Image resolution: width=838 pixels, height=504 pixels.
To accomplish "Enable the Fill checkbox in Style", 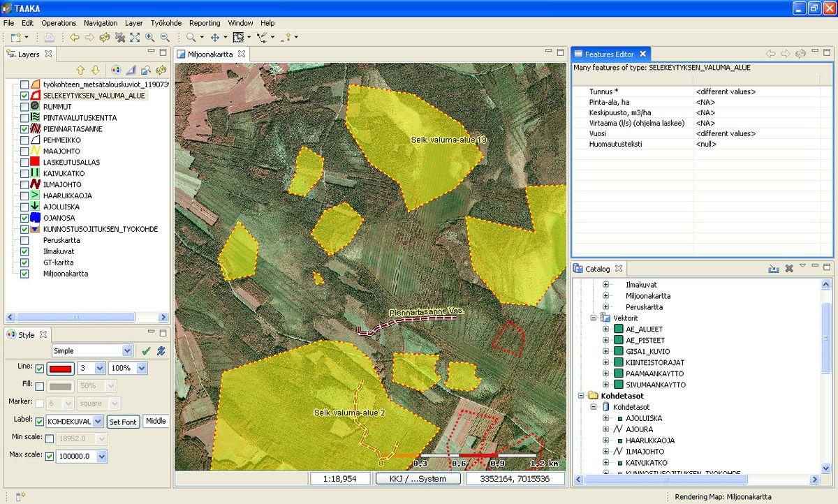I will tap(40, 386).
